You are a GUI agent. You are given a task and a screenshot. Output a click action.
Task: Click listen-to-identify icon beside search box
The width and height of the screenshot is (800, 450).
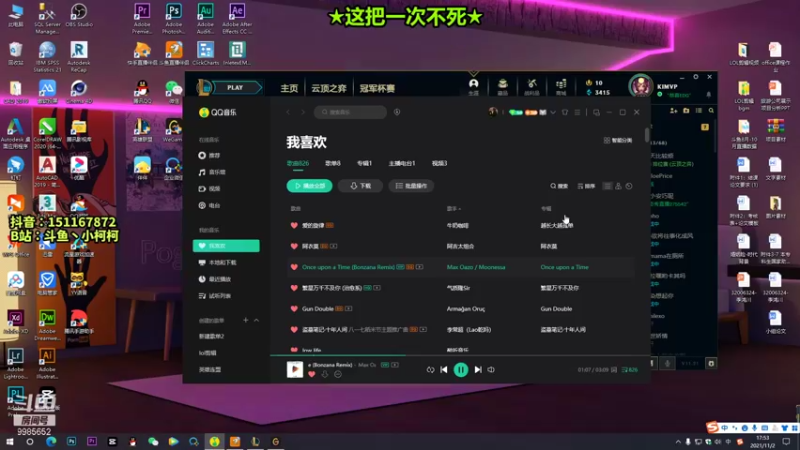(397, 112)
